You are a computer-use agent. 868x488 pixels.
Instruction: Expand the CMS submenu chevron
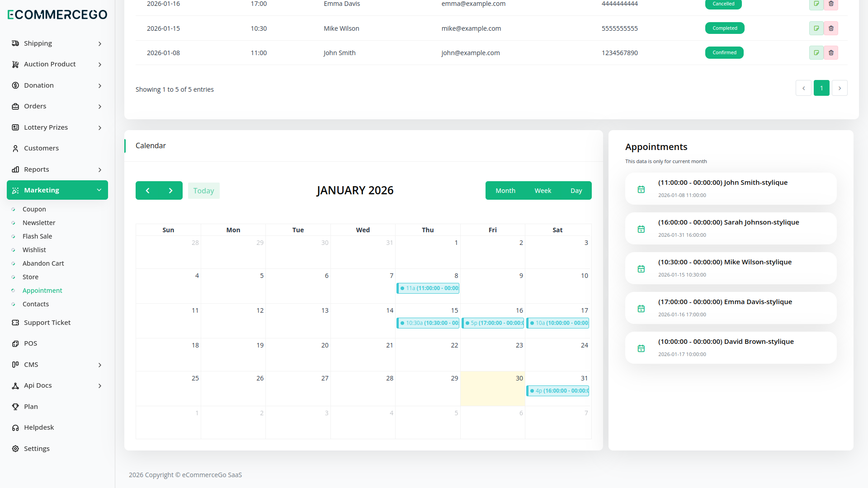coord(100,365)
